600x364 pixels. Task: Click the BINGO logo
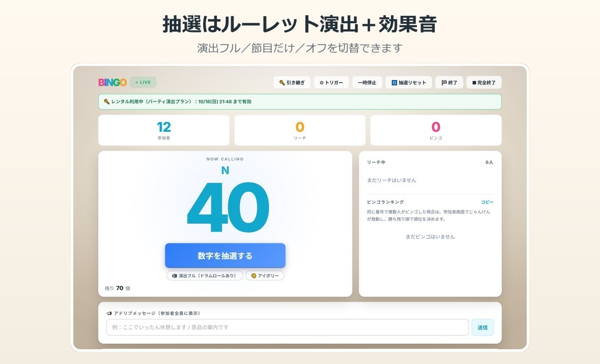(x=113, y=83)
